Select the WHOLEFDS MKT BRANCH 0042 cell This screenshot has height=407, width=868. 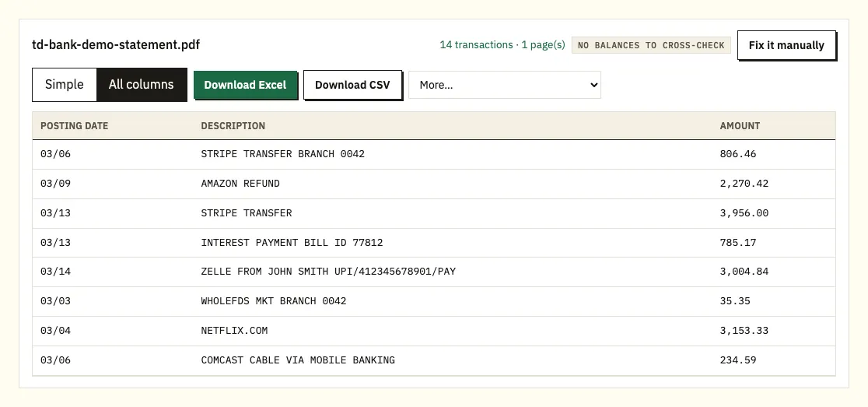point(274,301)
